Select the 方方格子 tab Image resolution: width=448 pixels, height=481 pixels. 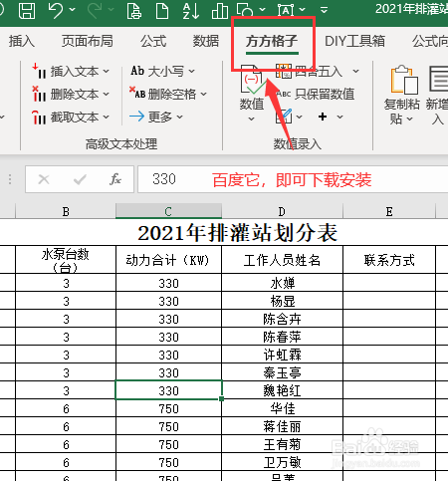click(272, 41)
